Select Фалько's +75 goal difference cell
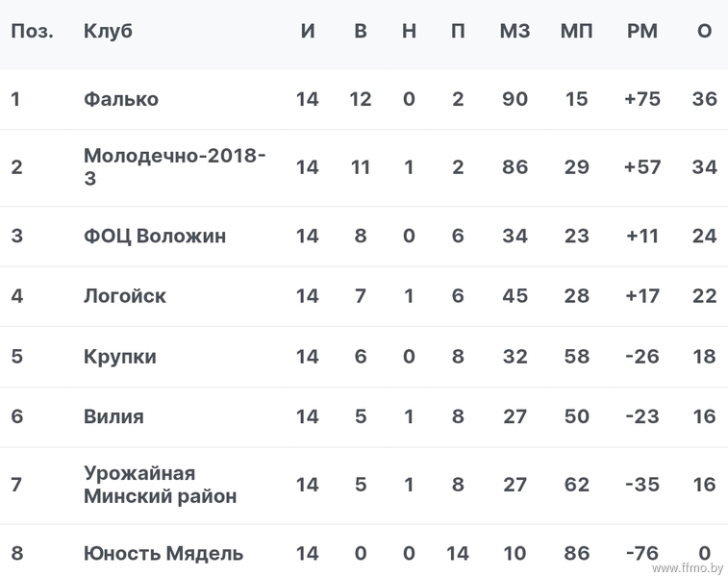 coord(642,99)
